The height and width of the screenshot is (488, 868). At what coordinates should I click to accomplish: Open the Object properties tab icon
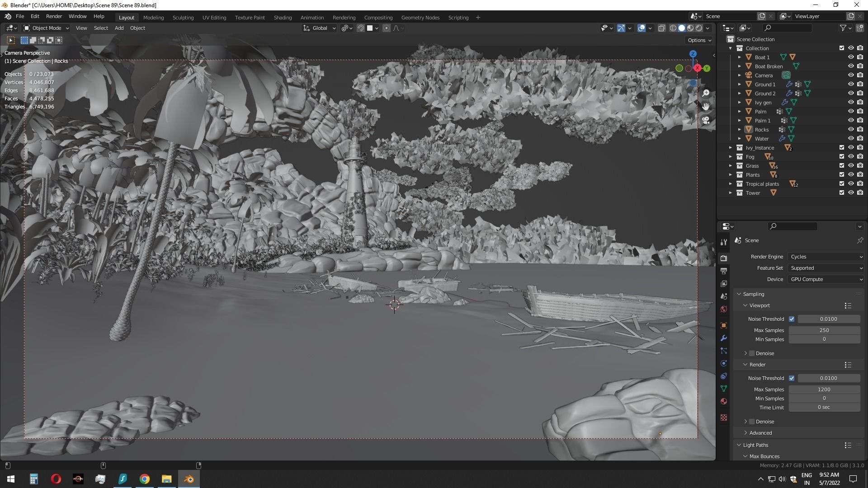724,325
